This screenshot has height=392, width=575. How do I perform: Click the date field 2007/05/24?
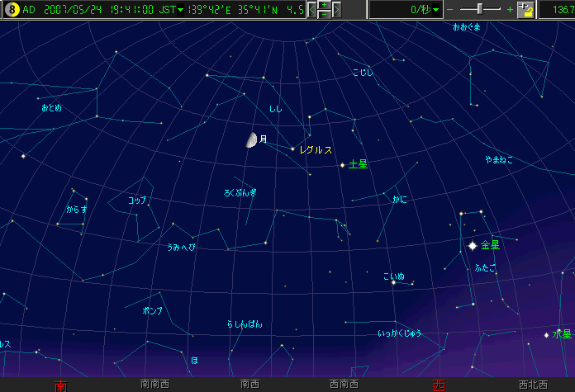pyautogui.click(x=70, y=10)
